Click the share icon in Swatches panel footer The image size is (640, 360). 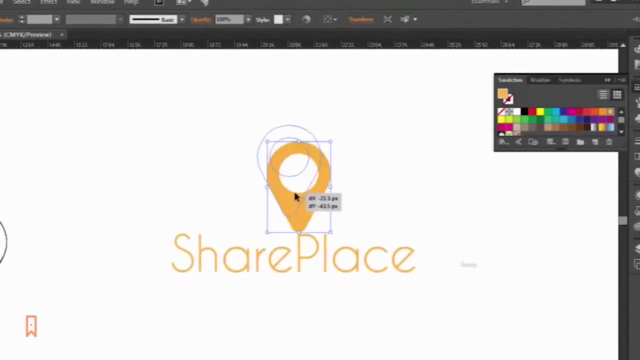click(518, 142)
